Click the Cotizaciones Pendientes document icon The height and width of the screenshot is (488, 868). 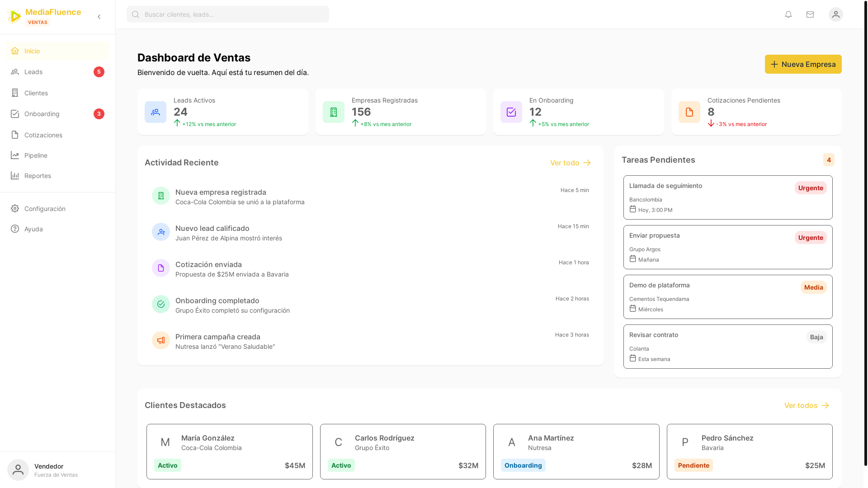point(689,112)
